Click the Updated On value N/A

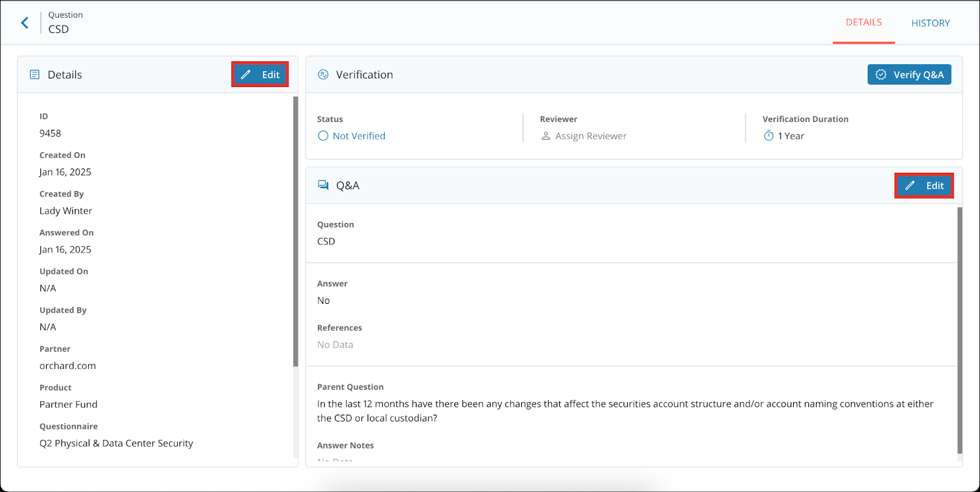click(x=48, y=288)
